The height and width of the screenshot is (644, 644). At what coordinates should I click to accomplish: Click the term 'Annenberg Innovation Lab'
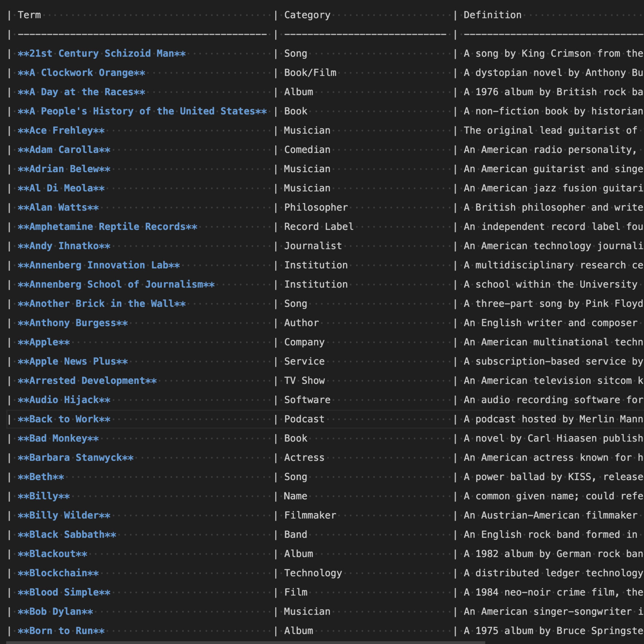point(99,265)
